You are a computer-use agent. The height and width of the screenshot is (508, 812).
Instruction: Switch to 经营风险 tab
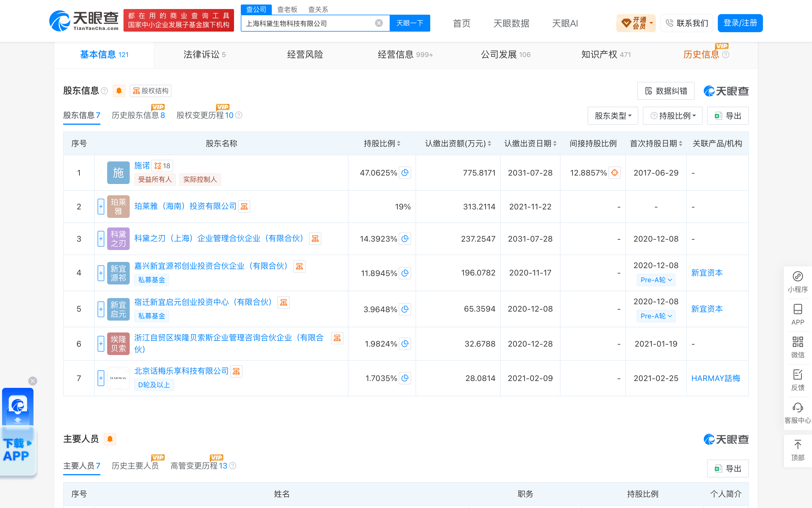coord(305,54)
